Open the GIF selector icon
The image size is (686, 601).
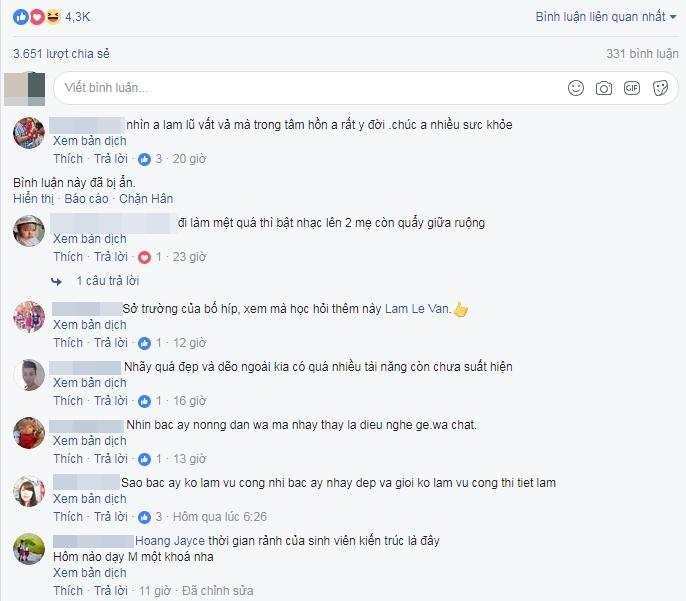(x=631, y=88)
